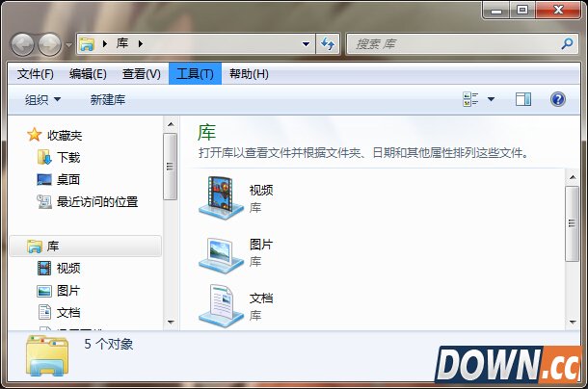Click the 最近访问的位置 icon
This screenshot has width=588, height=389.
click(x=44, y=202)
